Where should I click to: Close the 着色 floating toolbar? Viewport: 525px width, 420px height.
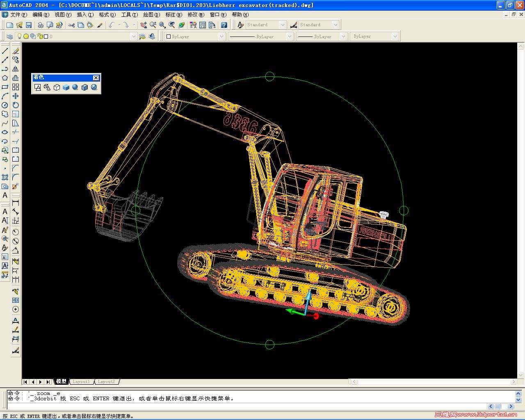click(x=96, y=78)
